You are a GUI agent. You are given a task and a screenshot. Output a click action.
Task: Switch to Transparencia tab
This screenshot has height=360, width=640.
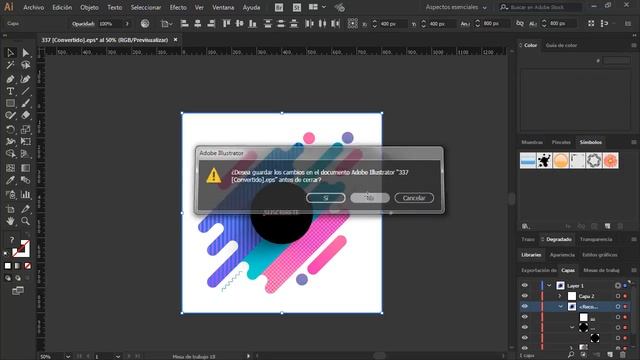pyautogui.click(x=596, y=239)
